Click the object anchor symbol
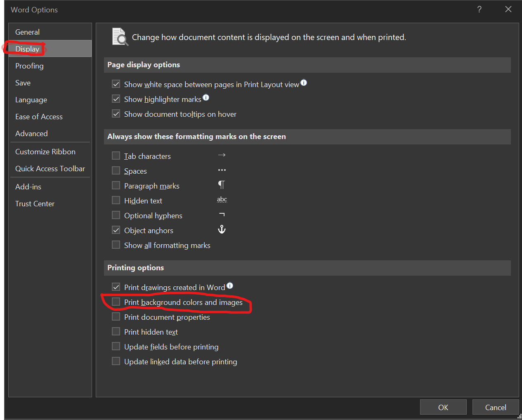 pyautogui.click(x=222, y=229)
